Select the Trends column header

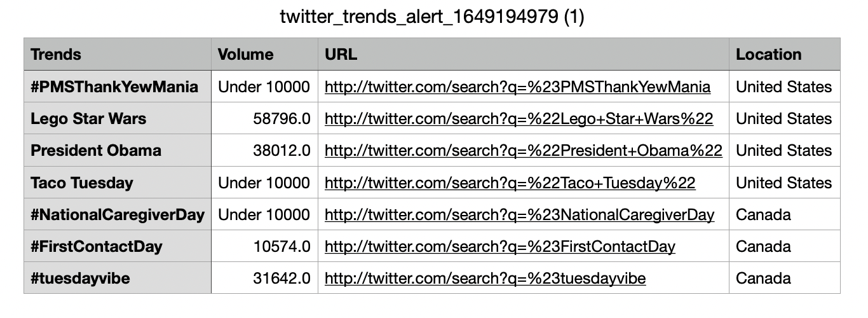point(118,54)
